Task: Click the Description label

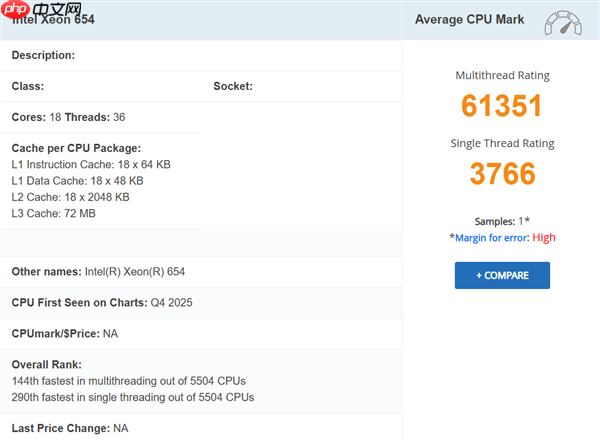Action: (43, 55)
